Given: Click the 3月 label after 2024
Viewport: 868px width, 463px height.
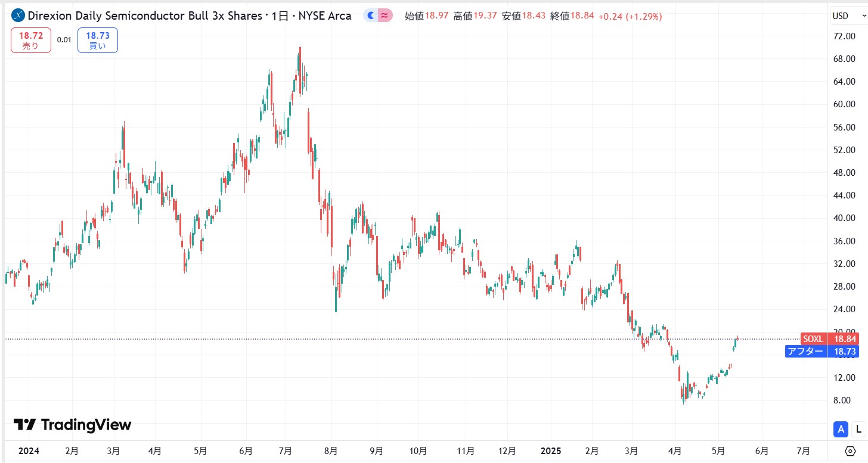Looking at the screenshot, I should tap(114, 451).
